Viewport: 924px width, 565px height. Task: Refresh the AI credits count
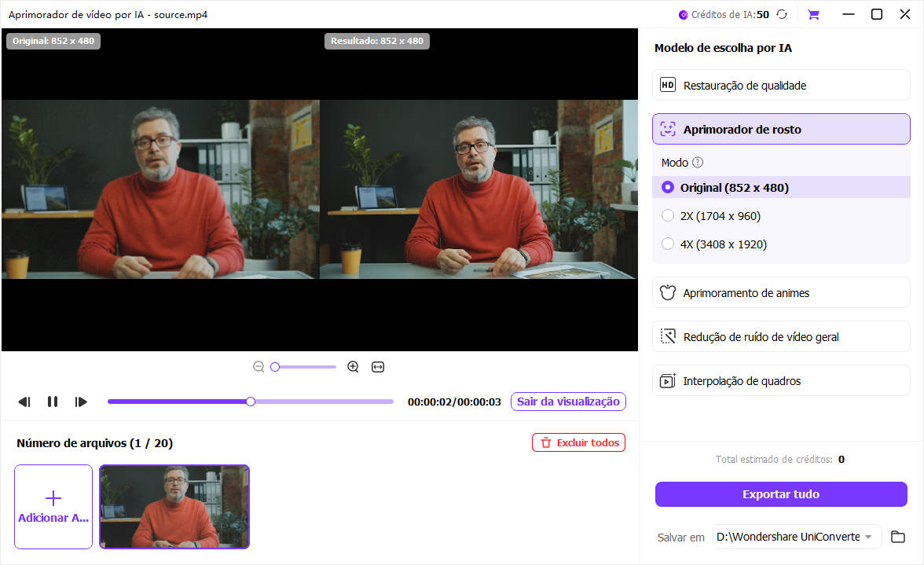781,14
